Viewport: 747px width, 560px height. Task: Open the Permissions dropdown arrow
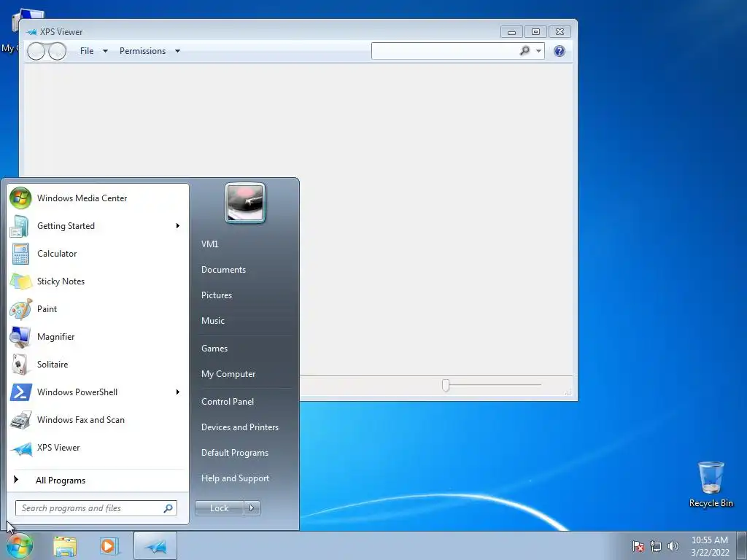click(x=177, y=52)
